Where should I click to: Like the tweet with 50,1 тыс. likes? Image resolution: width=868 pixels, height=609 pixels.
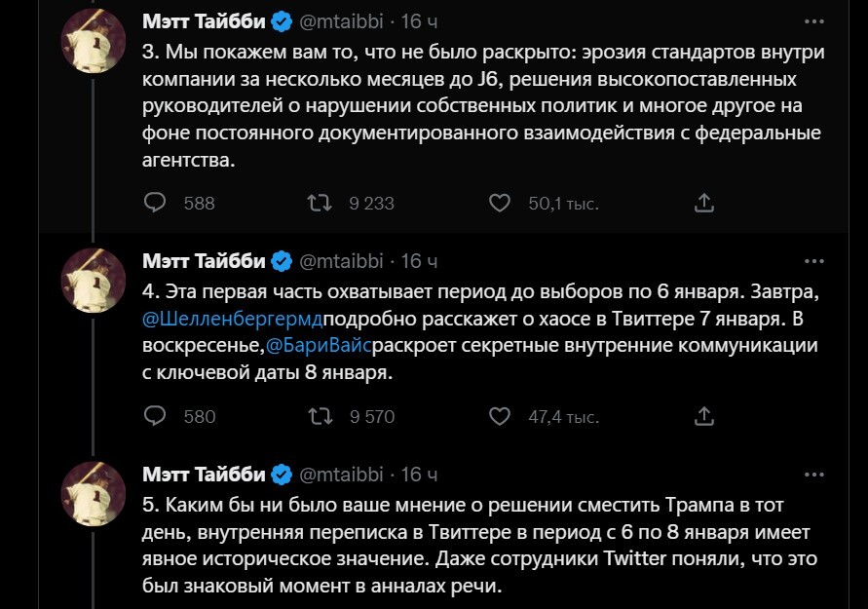pos(499,203)
